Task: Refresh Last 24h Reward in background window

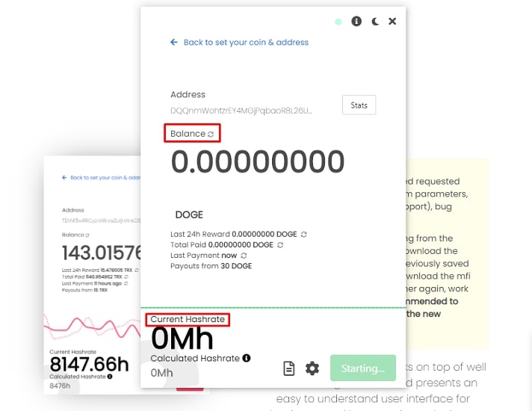Action: coord(137,271)
